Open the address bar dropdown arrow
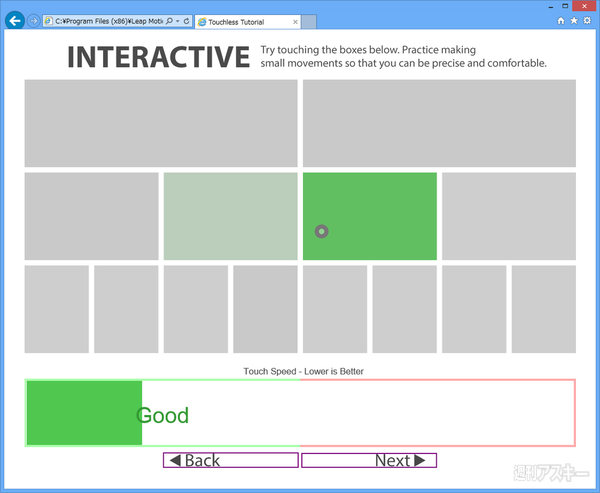Viewport: 600px width, 493px height. 178,21
